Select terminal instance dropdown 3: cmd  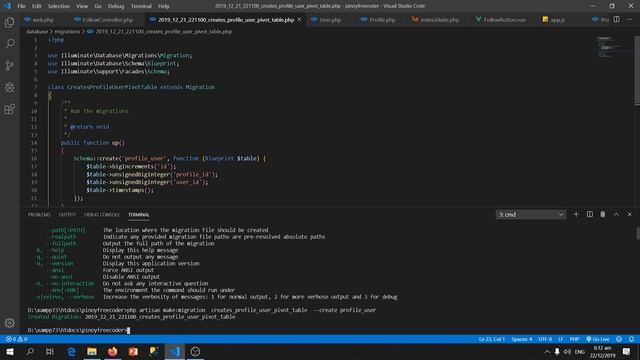point(530,214)
